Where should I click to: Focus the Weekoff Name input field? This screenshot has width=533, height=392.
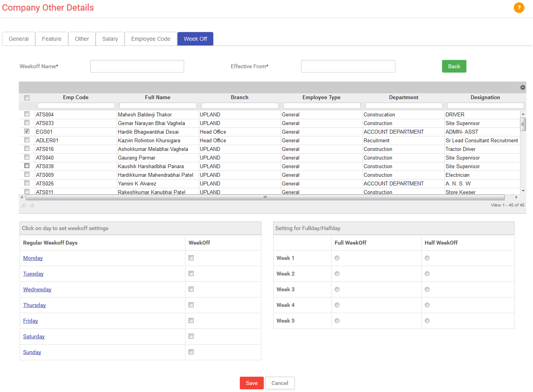(x=137, y=66)
